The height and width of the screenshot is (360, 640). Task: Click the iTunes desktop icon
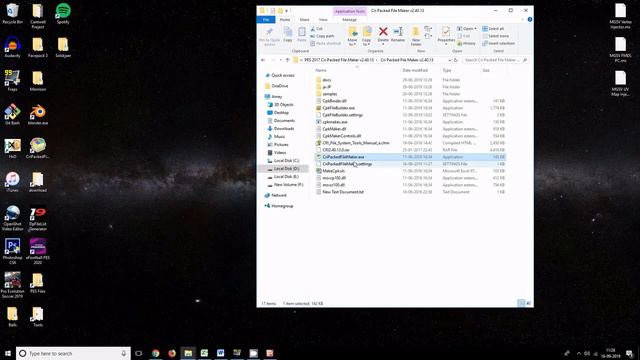coord(12,182)
